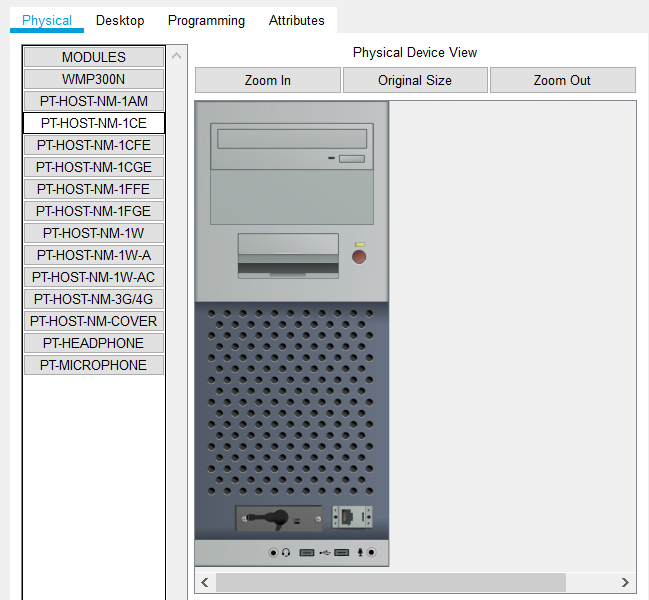Click the yellow power indicator LED
This screenshot has width=649, height=600.
pos(360,245)
